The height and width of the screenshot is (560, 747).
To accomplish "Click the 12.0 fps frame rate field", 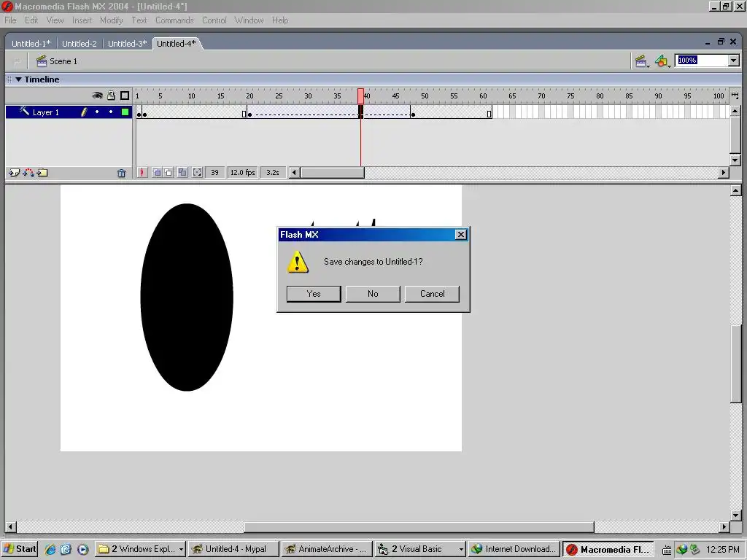I will click(242, 172).
